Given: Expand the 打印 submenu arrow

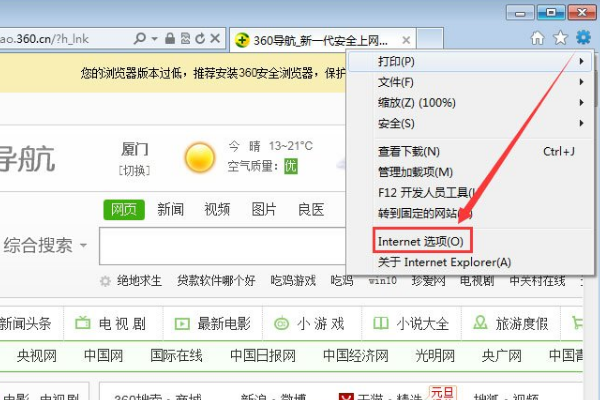Looking at the screenshot, I should (581, 61).
